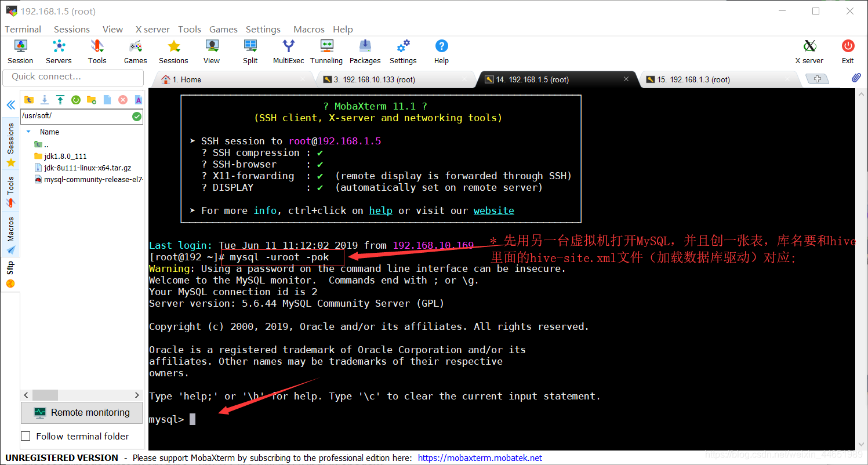868x465 pixels.
Task: Open the Macros vertical side tab
Action: click(x=10, y=234)
